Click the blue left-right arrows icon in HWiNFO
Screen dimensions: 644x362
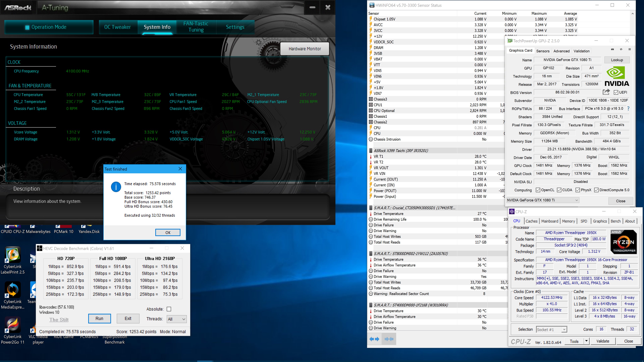click(x=374, y=339)
